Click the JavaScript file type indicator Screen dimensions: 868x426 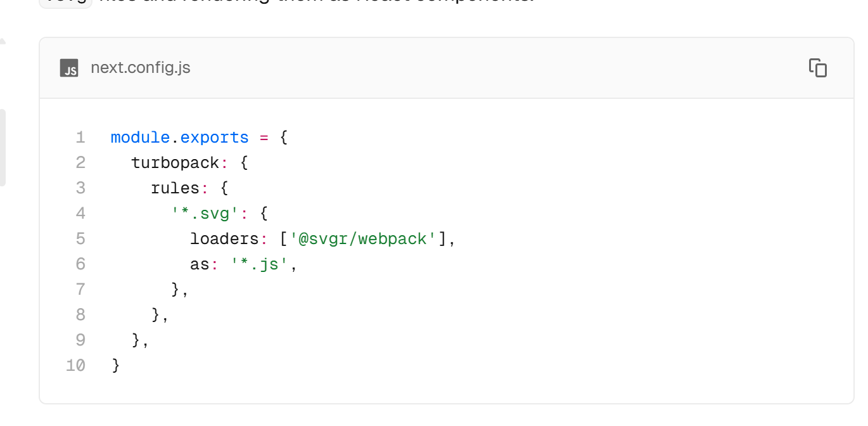68,68
